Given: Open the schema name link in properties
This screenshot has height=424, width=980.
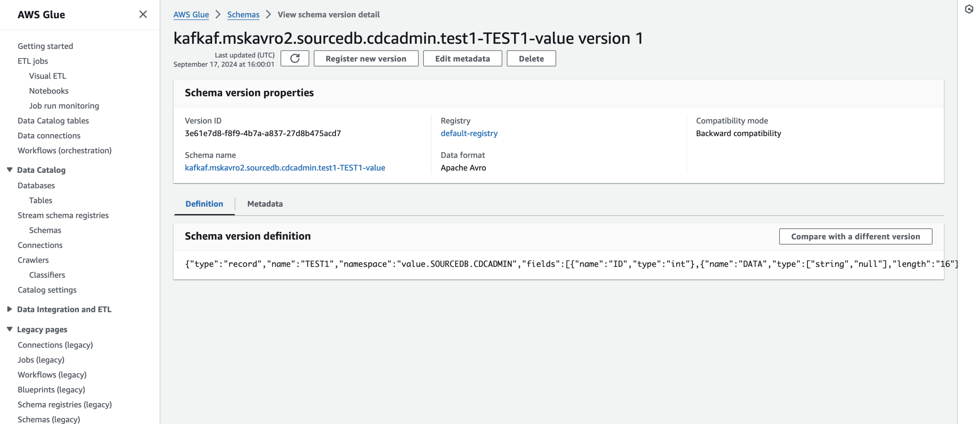Looking at the screenshot, I should 285,168.
